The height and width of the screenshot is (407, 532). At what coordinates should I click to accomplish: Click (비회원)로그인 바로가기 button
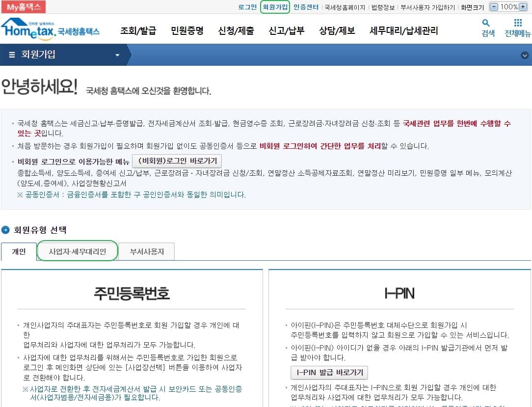(177, 161)
